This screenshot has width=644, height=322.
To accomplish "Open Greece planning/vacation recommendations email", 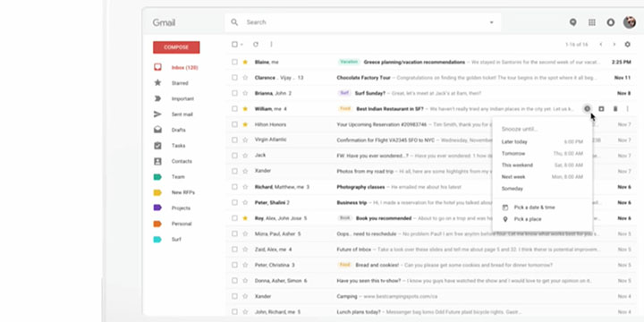I will pyautogui.click(x=414, y=62).
